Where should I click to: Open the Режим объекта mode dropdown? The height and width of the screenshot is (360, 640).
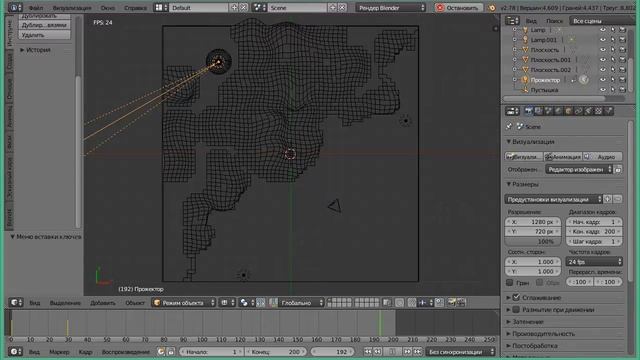(x=183, y=303)
